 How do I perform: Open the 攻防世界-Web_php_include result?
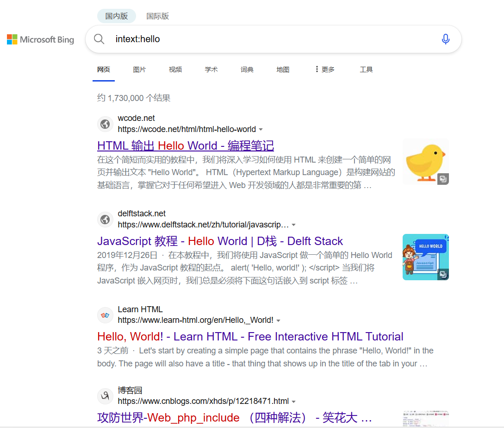(234, 417)
